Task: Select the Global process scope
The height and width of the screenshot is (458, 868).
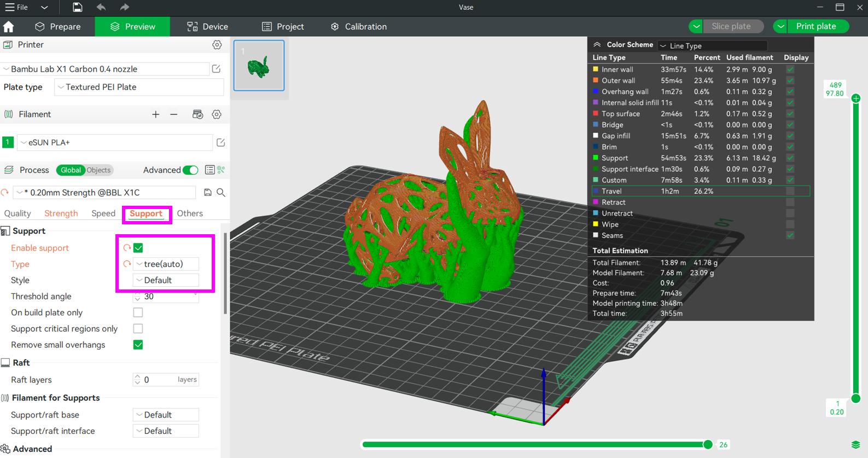Action: (71, 170)
